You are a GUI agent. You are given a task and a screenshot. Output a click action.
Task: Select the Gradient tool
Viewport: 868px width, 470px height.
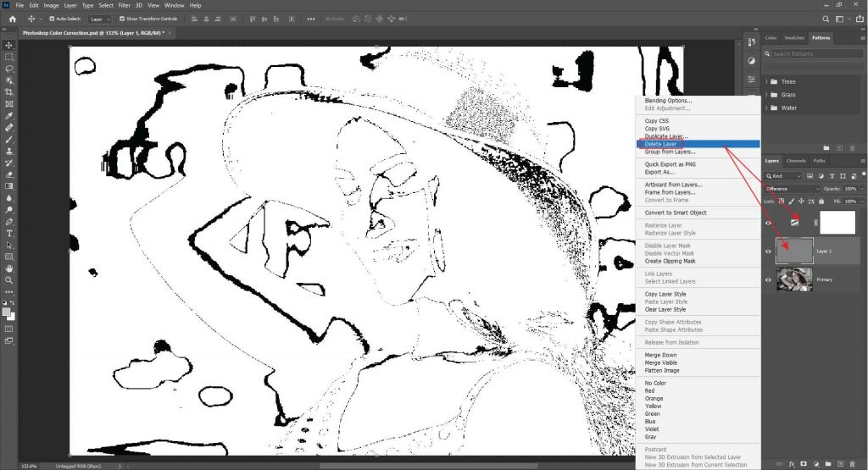pyautogui.click(x=8, y=186)
